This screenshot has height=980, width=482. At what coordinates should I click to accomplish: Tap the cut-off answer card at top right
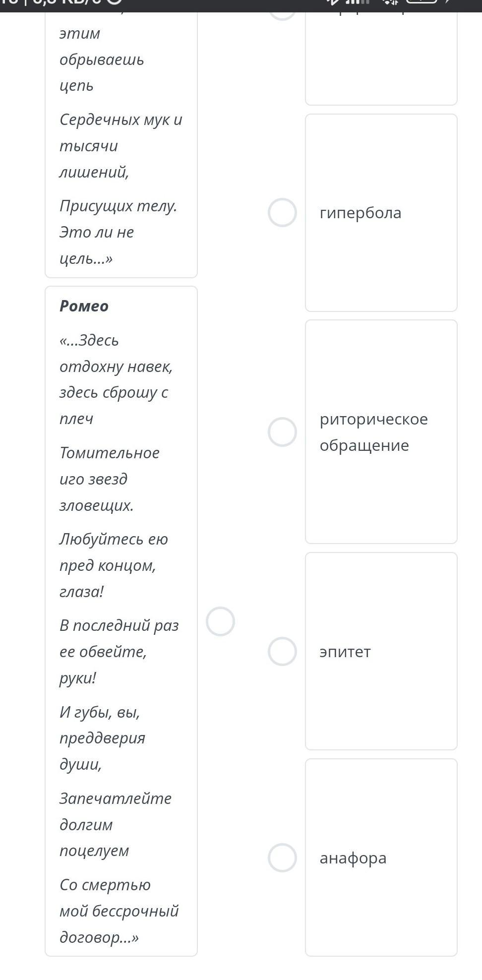(381, 60)
